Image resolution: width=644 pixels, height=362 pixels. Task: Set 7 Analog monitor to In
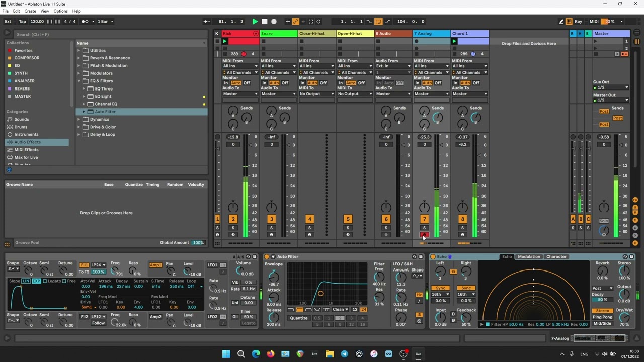[418, 83]
